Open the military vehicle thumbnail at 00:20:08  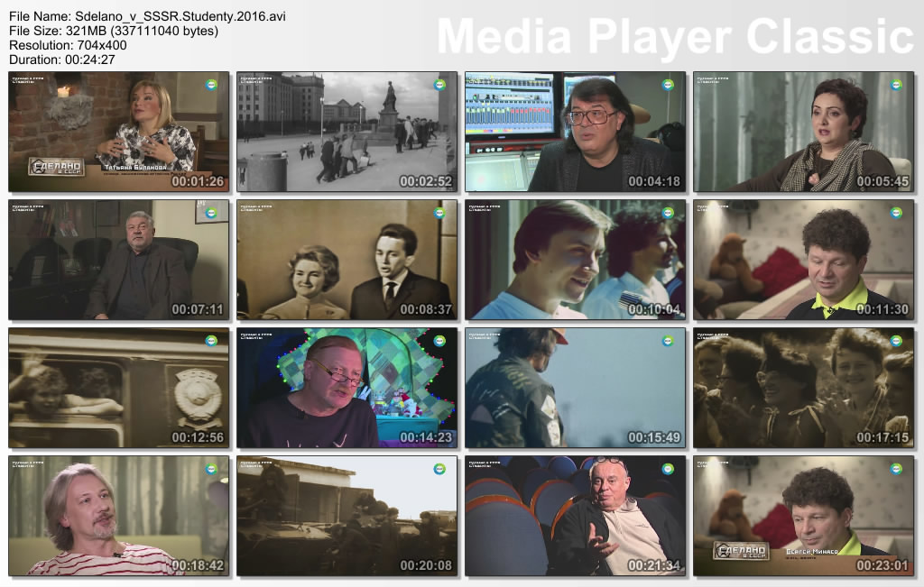click(x=347, y=516)
